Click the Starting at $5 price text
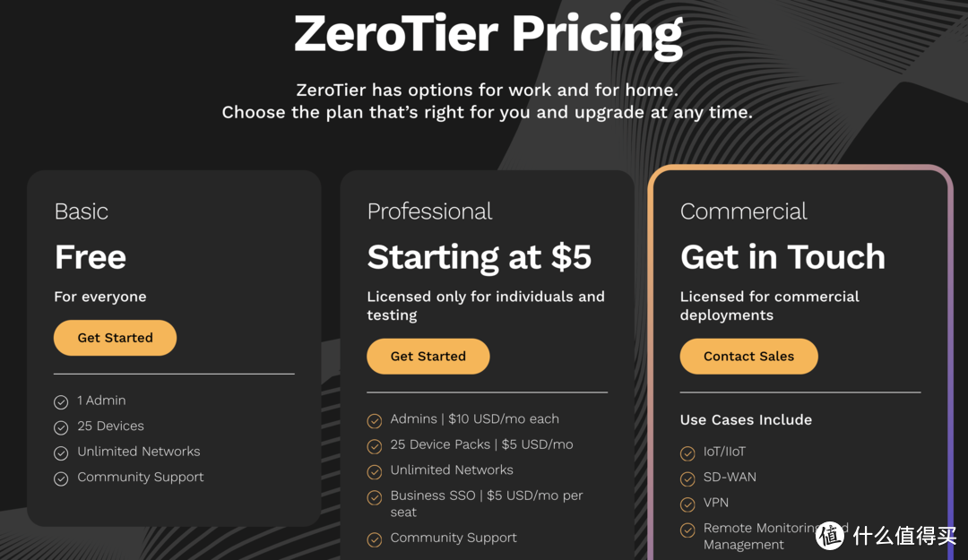Screen dimensions: 968x560 pos(480,257)
